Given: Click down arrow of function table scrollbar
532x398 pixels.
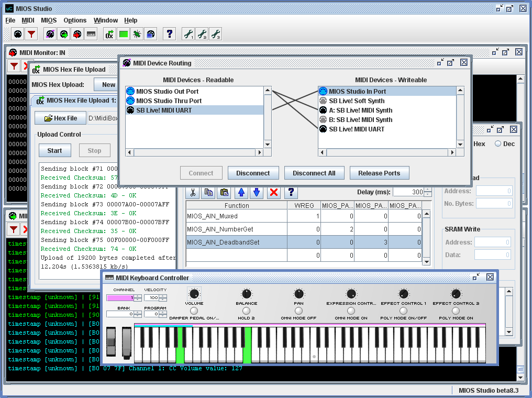Looking at the screenshot, I should [427, 262].
